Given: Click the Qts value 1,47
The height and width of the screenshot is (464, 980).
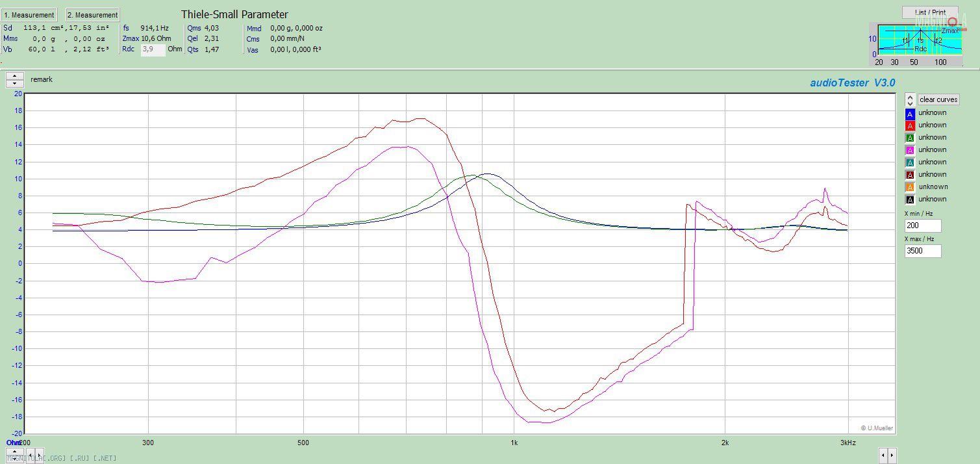Looking at the screenshot, I should 212,49.
